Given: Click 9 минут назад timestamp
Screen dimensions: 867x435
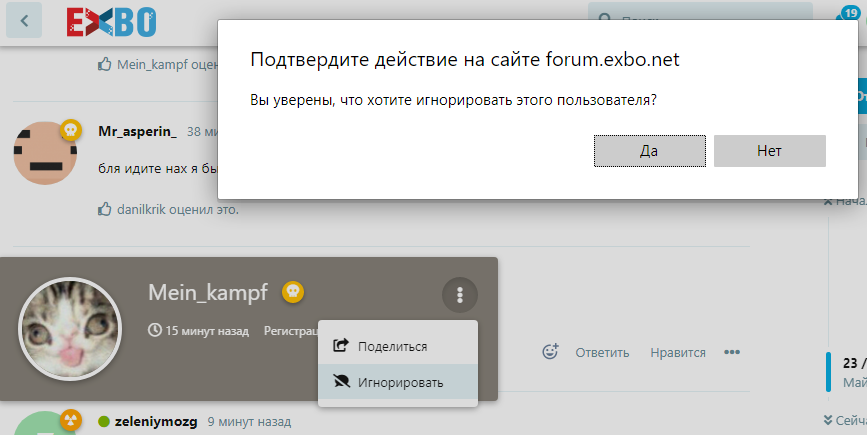Looking at the screenshot, I should [249, 422].
